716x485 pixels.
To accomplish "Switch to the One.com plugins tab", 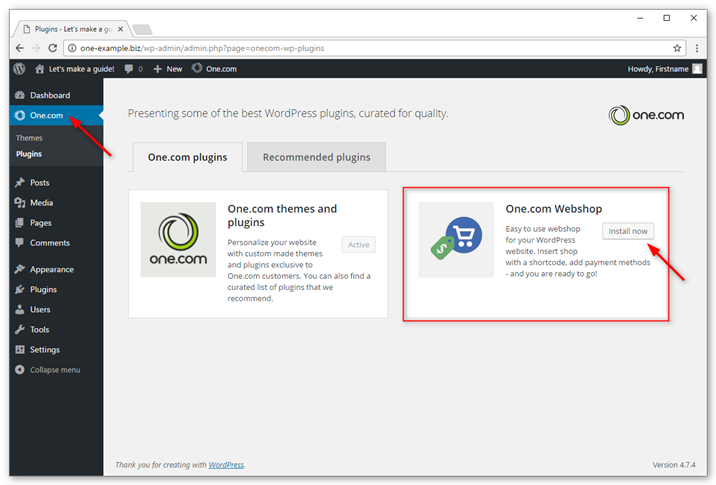I will (x=187, y=157).
